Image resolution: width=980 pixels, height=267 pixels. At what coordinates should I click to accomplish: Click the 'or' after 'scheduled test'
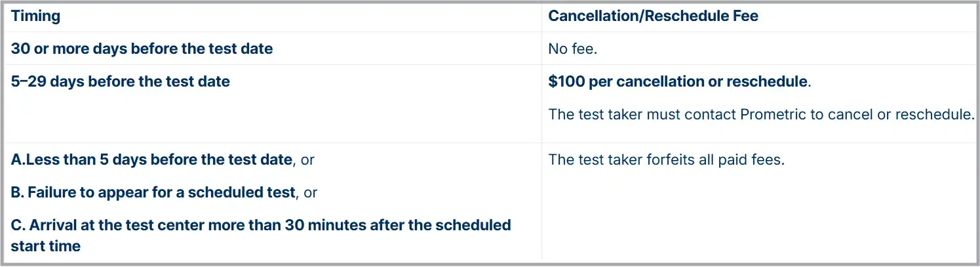tap(310, 192)
